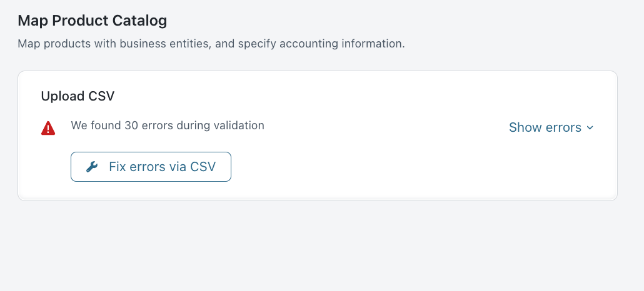Click the spanner icon to fix errors
Image resolution: width=644 pixels, height=291 pixels.
(92, 167)
